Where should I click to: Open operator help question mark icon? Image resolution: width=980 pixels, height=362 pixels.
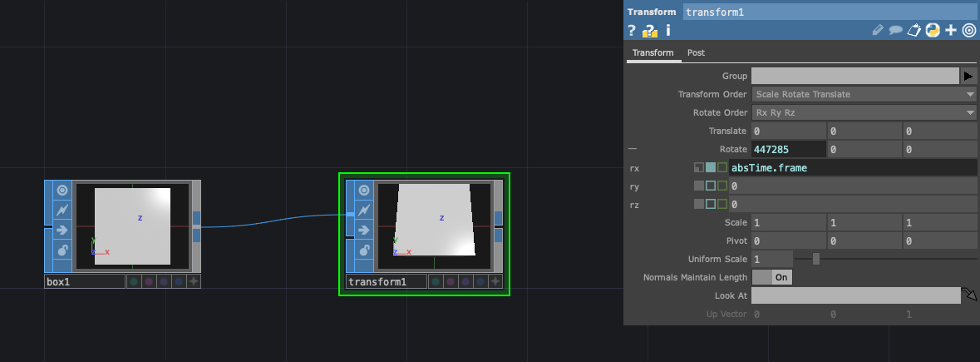tap(631, 30)
